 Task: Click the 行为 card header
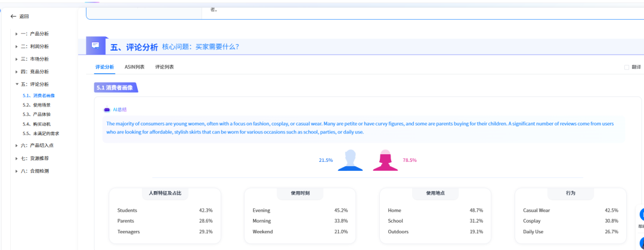[571, 193]
